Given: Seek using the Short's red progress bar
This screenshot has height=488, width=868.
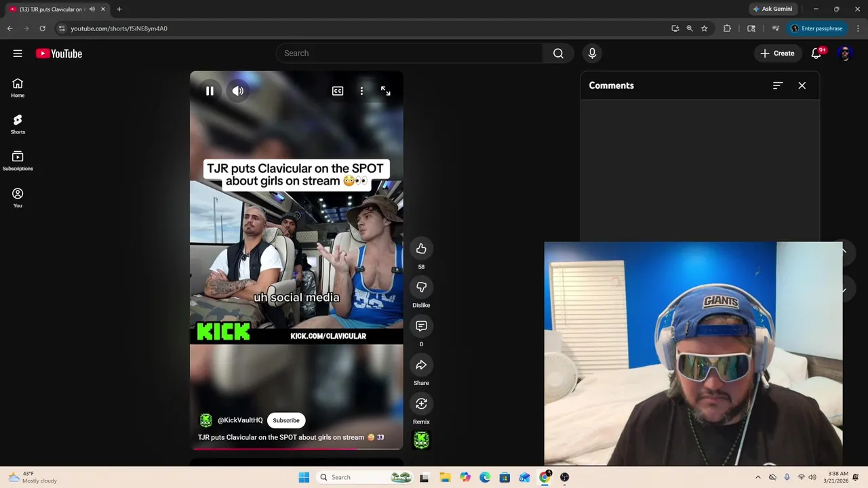Looking at the screenshot, I should [296, 449].
